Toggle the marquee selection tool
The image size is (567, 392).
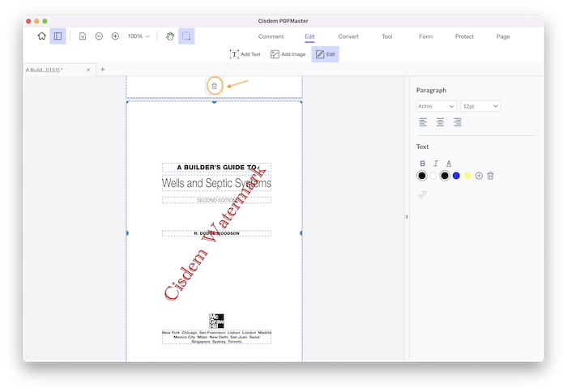[186, 36]
